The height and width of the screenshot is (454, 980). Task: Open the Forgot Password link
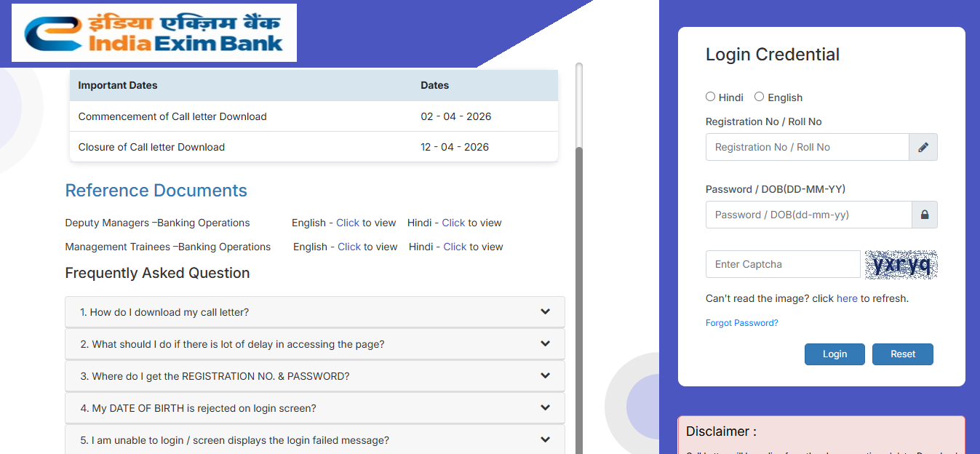point(741,323)
